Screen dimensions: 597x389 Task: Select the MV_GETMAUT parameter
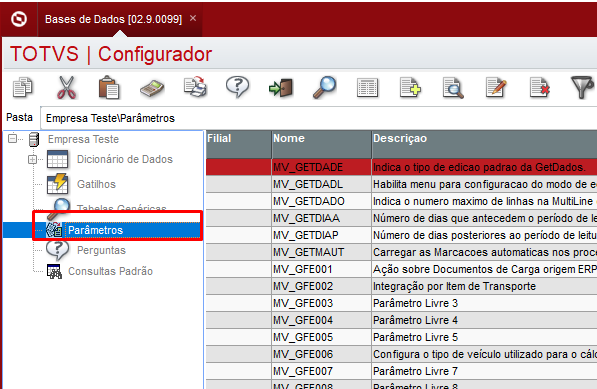(x=308, y=252)
